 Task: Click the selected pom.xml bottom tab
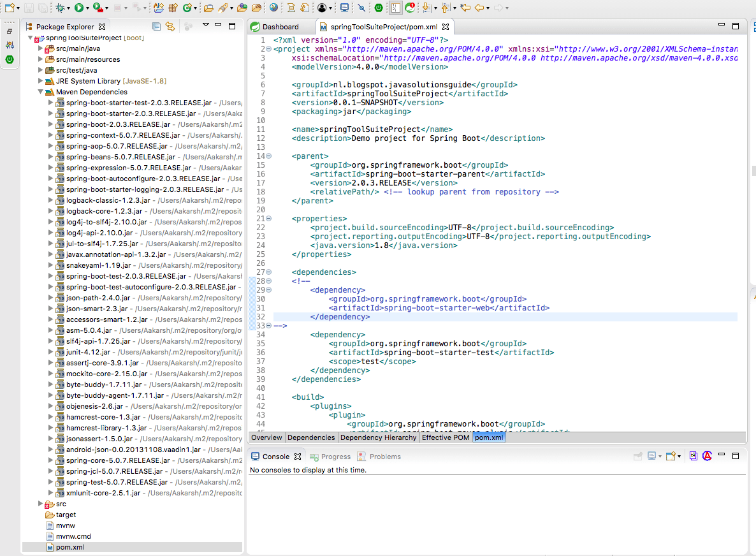coord(488,437)
